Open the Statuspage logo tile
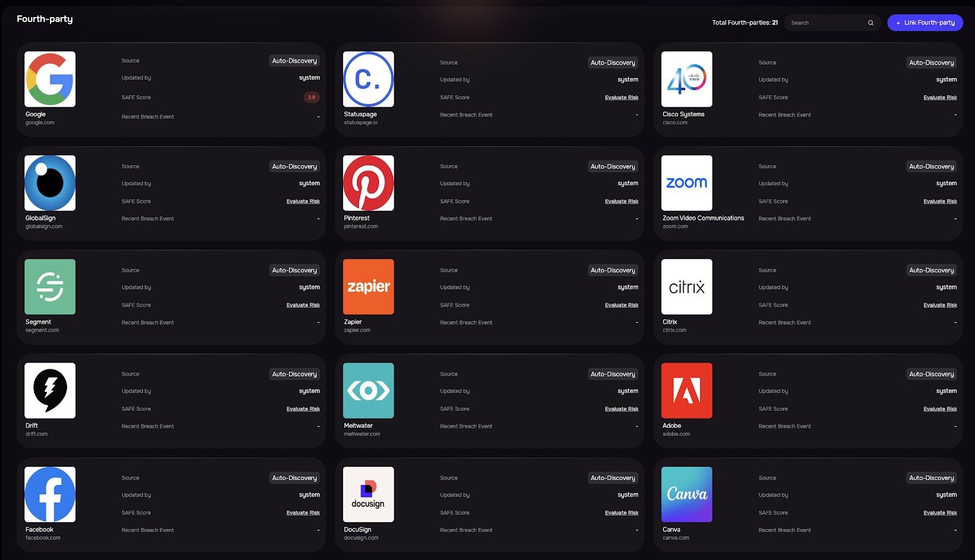This screenshot has width=975, height=560. [369, 79]
